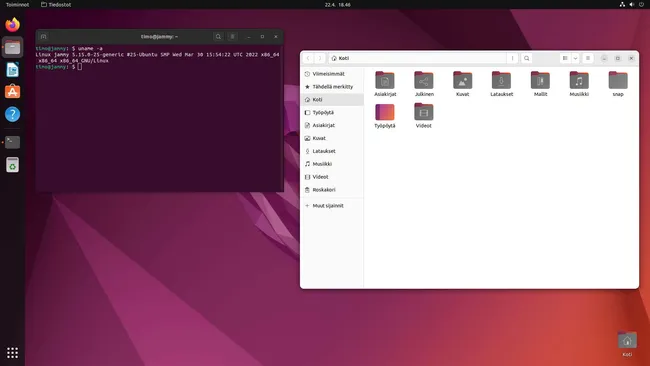
Task: Launch LibreOffice Writer from the dock
Action: click(12, 70)
